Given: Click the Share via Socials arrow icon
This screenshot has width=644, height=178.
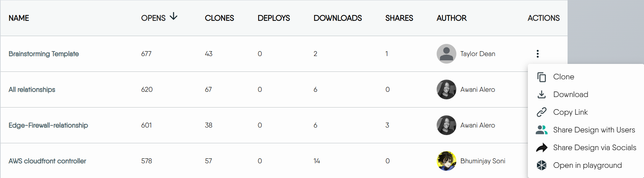Looking at the screenshot, I should click(x=541, y=148).
